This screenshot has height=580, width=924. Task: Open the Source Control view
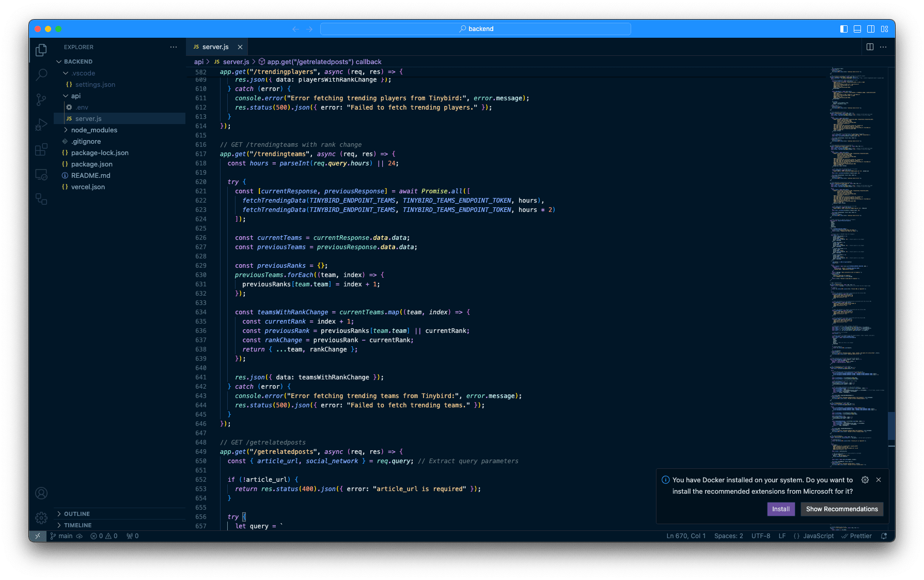point(41,99)
